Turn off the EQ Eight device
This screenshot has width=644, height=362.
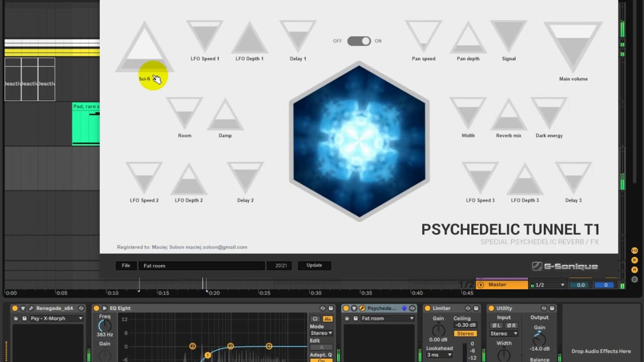pyautogui.click(x=96, y=308)
